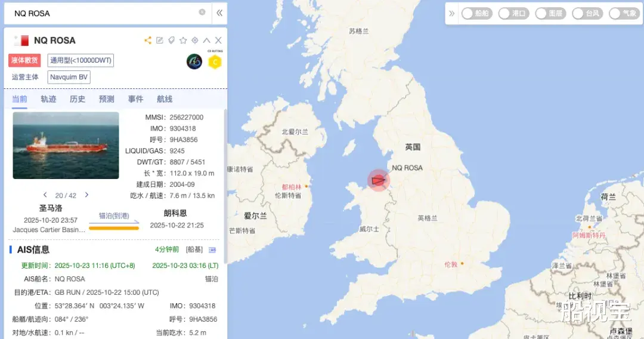Click the orange voyage progress bar
Screen dimensions: 644x339
coord(114,228)
